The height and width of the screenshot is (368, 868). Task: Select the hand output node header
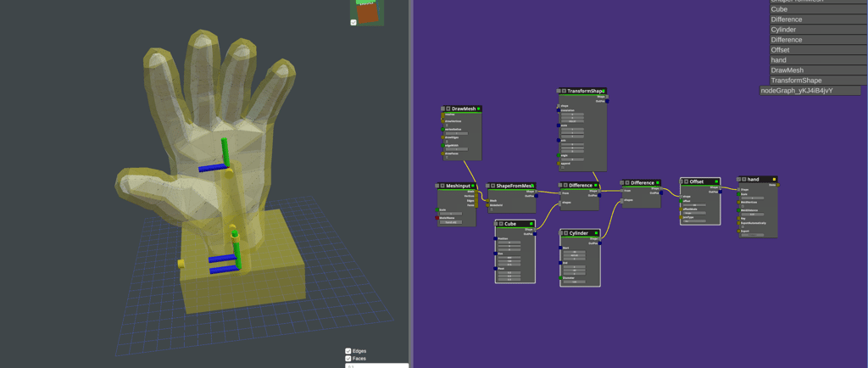click(x=757, y=179)
